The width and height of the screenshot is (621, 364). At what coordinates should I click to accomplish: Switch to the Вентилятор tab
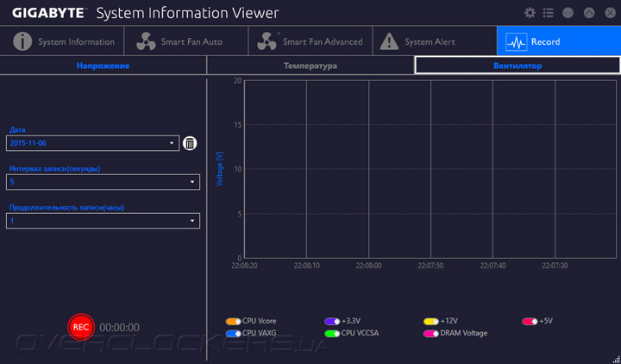[x=517, y=66]
